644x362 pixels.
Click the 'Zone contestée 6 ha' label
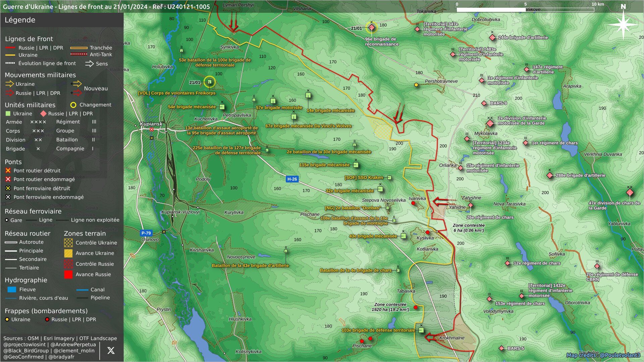(469, 228)
